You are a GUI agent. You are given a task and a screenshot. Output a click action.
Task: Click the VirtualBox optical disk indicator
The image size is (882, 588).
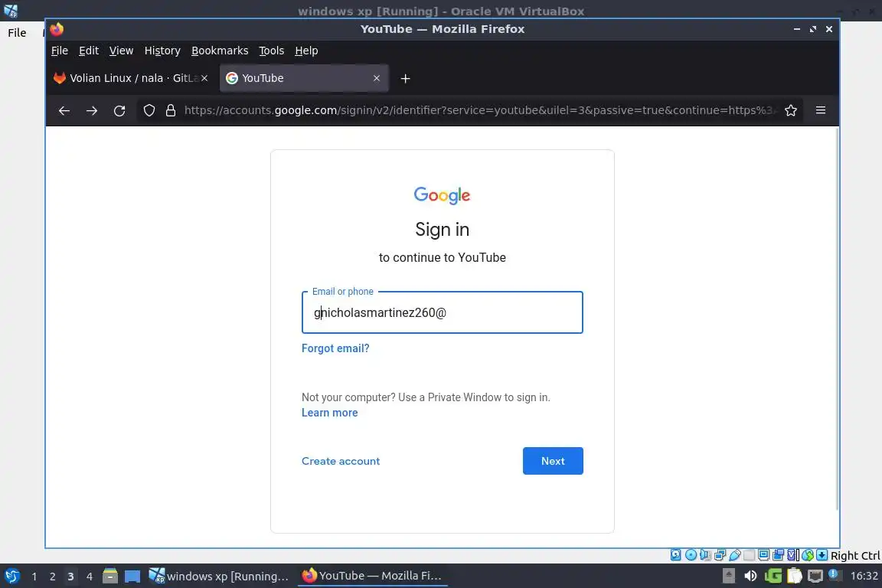691,555
